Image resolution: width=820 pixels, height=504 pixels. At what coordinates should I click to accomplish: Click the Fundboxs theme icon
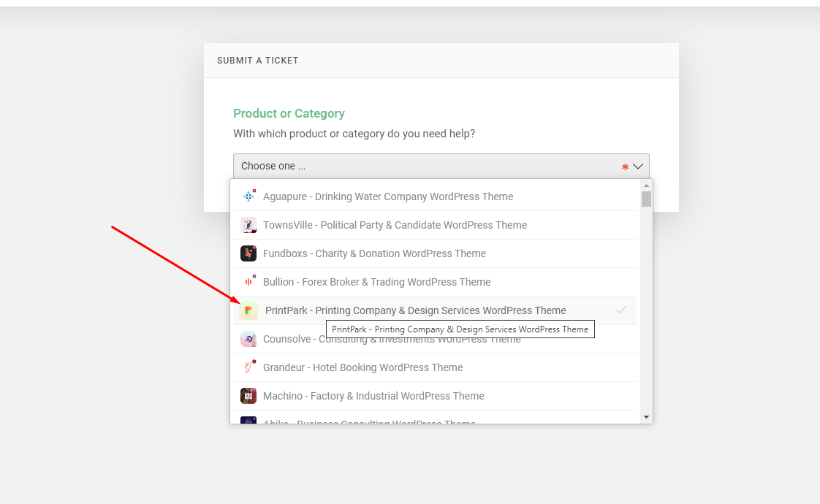tap(248, 253)
